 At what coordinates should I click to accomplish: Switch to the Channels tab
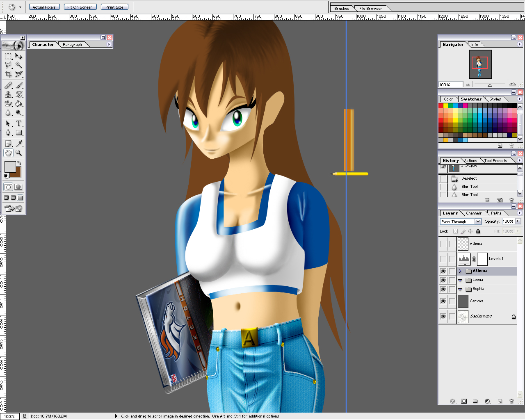[474, 213]
